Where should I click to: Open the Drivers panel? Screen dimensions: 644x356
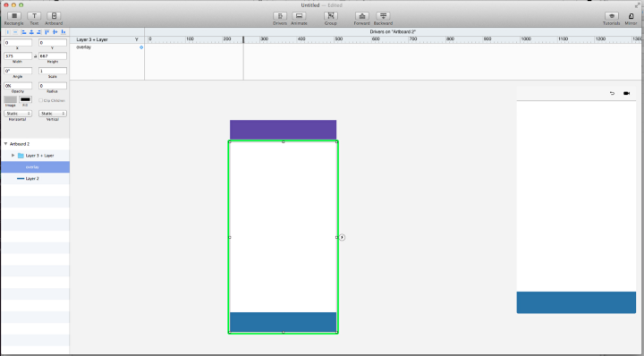tap(280, 16)
